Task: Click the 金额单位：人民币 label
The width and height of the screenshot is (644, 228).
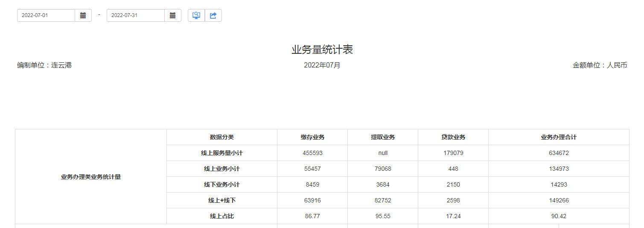Action: tap(600, 65)
